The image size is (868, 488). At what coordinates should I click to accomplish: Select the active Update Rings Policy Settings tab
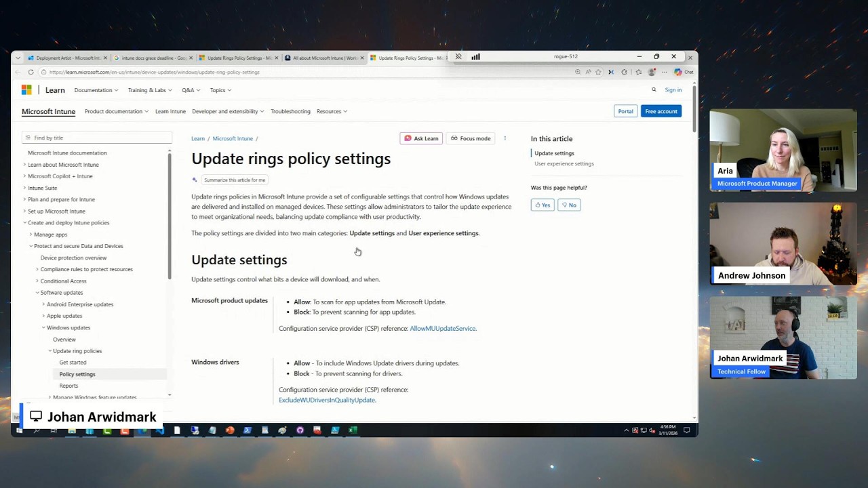(x=408, y=58)
